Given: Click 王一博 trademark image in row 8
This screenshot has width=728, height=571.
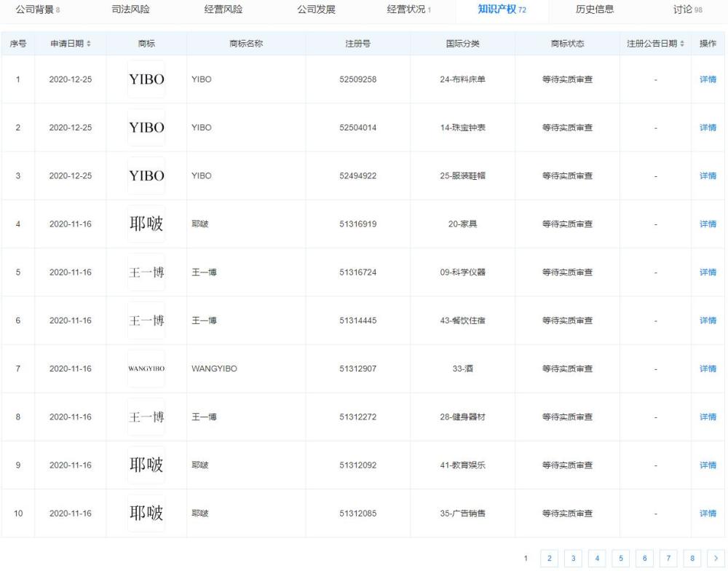Looking at the screenshot, I should [146, 417].
